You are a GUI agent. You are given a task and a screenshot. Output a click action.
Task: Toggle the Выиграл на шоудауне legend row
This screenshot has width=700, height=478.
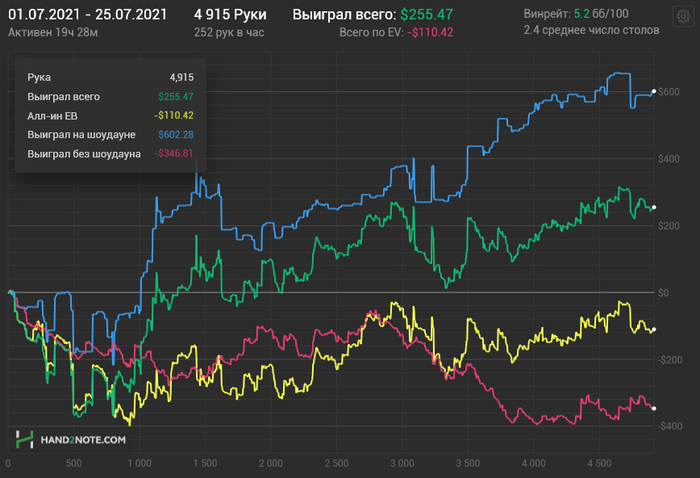point(110,134)
